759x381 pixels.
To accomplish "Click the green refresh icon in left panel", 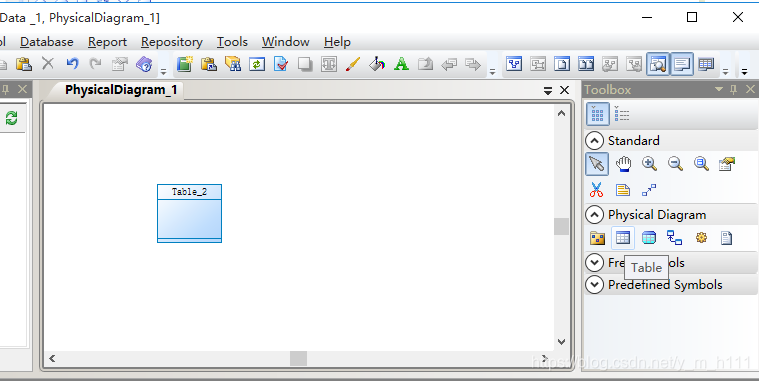I will [11, 118].
